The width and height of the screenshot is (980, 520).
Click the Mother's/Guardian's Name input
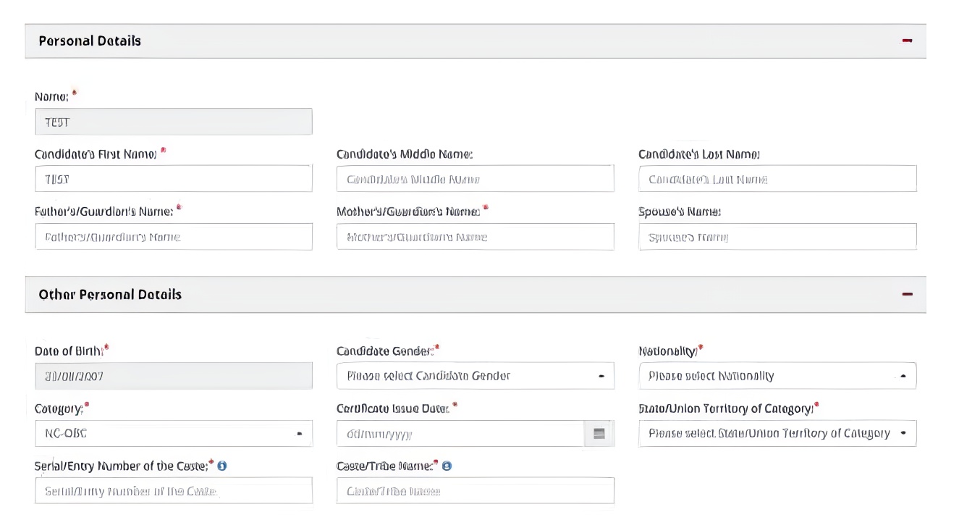pyautogui.click(x=475, y=237)
